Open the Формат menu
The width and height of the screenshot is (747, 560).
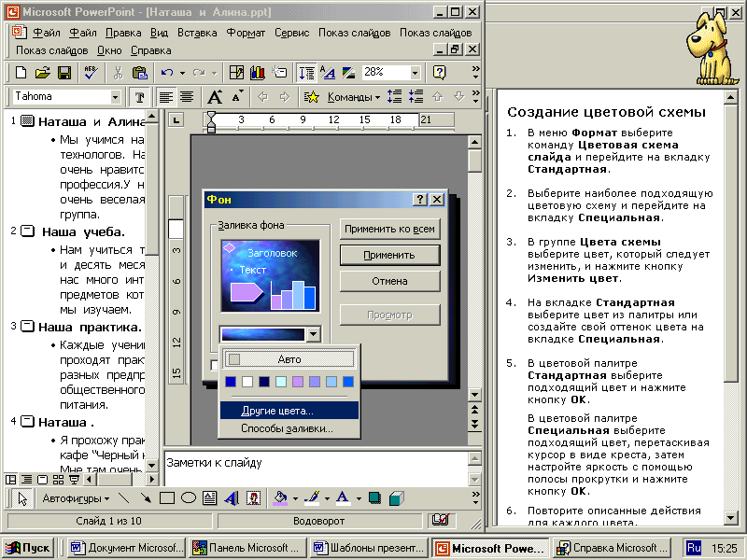point(246,33)
